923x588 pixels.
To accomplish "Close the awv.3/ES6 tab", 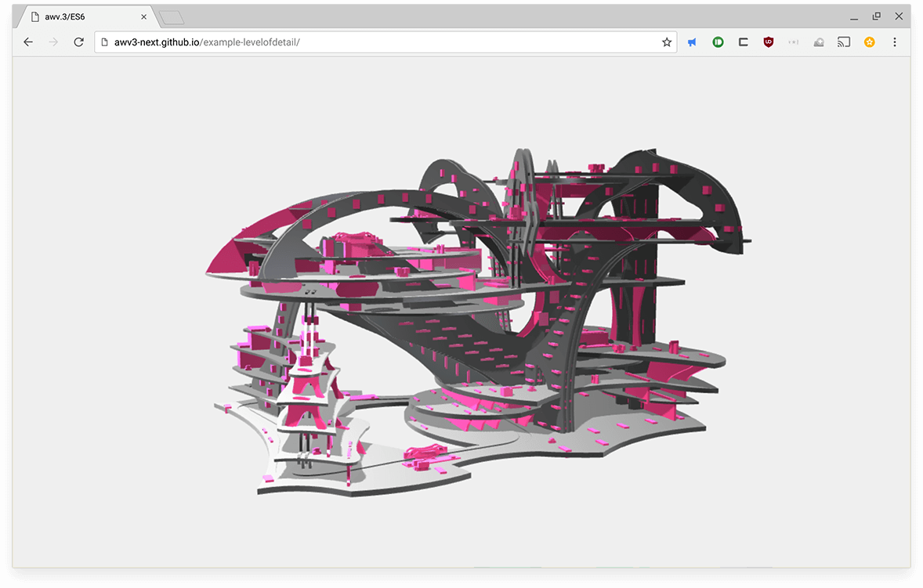I will pos(143,16).
